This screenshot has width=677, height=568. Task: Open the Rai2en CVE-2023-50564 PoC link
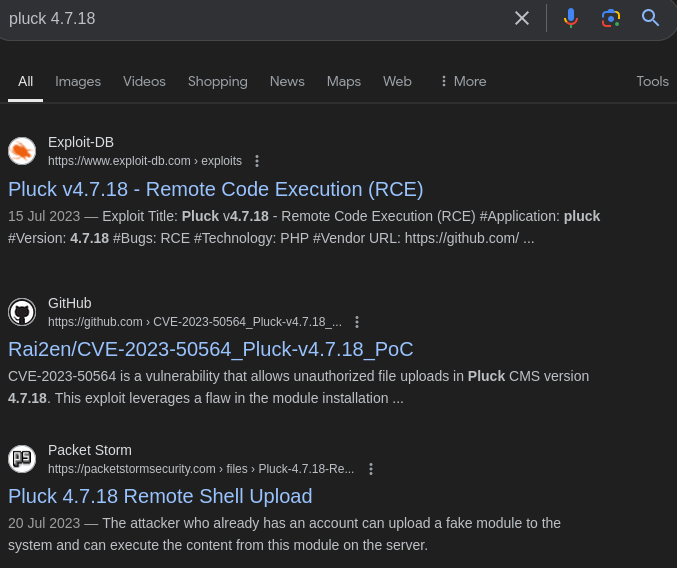tap(210, 349)
